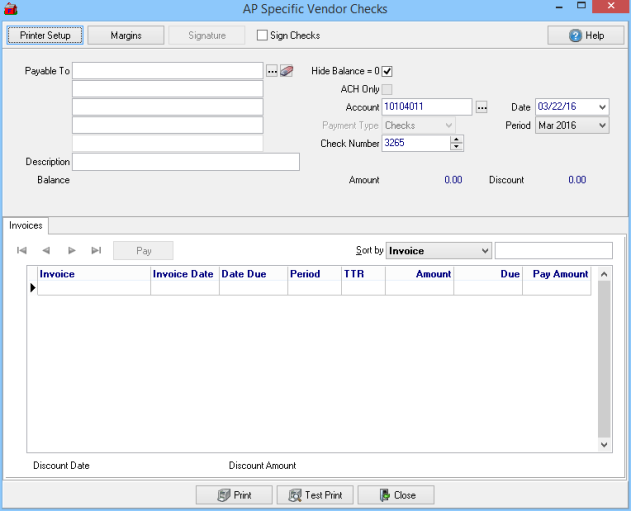Viewport: 631px width, 511px height.
Task: Select the Invoices tab
Action: click(x=26, y=226)
